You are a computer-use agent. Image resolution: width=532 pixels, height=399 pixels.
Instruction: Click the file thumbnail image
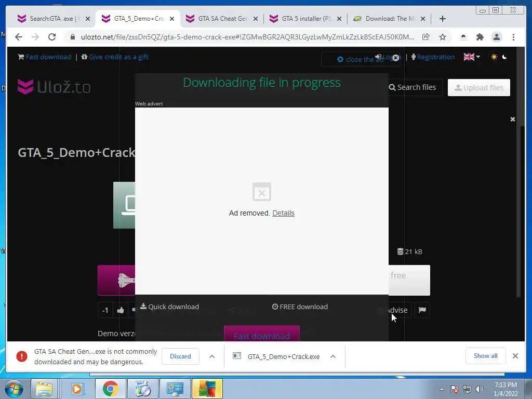[124, 205]
